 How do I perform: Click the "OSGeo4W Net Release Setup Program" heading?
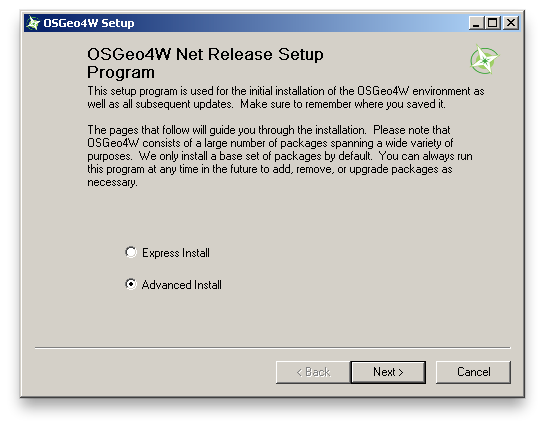(x=205, y=63)
